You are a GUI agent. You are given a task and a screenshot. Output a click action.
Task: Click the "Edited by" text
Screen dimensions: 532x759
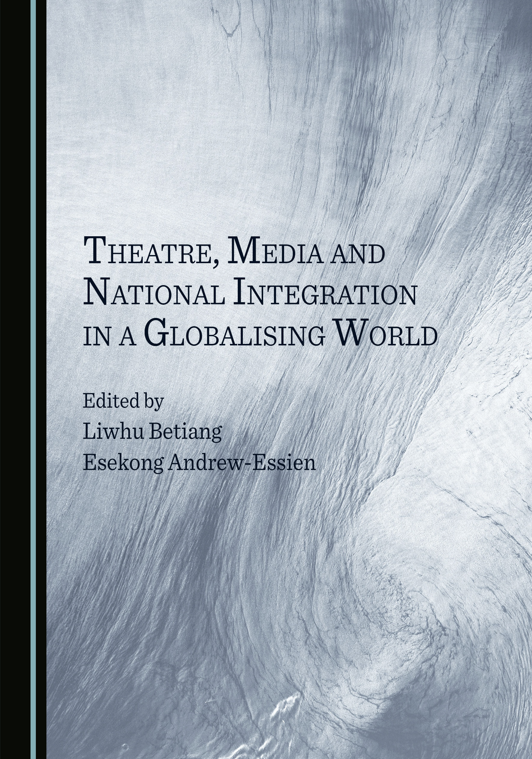point(123,402)
